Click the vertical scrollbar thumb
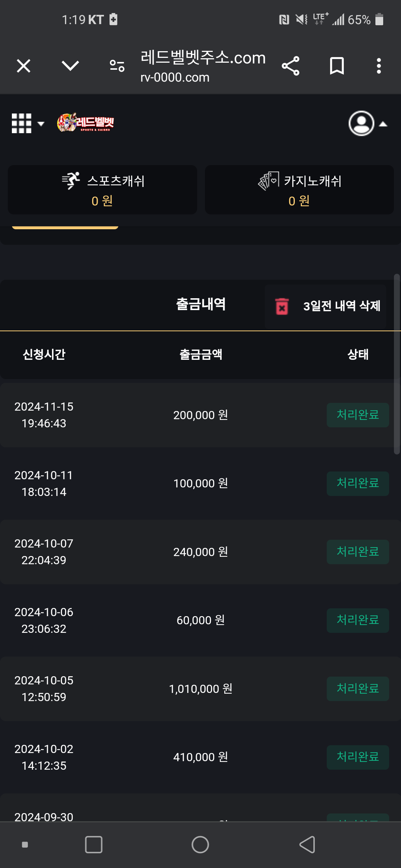This screenshot has height=868, width=401. [x=397, y=364]
